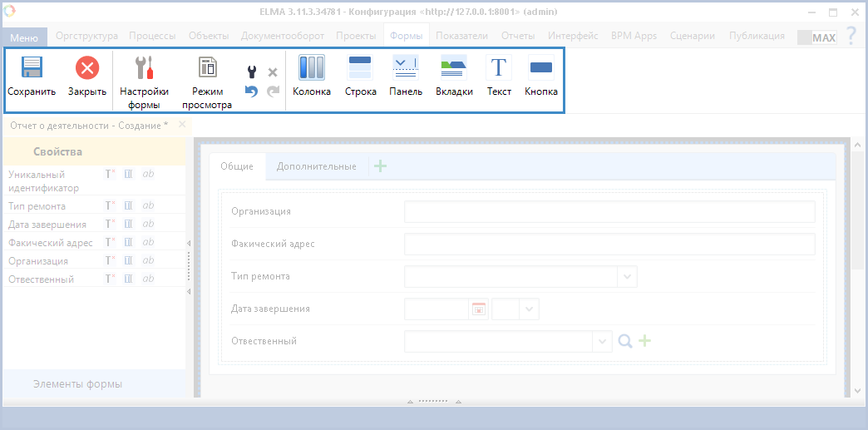Add a Кнопка button element
868x430 pixels.
[x=541, y=68]
